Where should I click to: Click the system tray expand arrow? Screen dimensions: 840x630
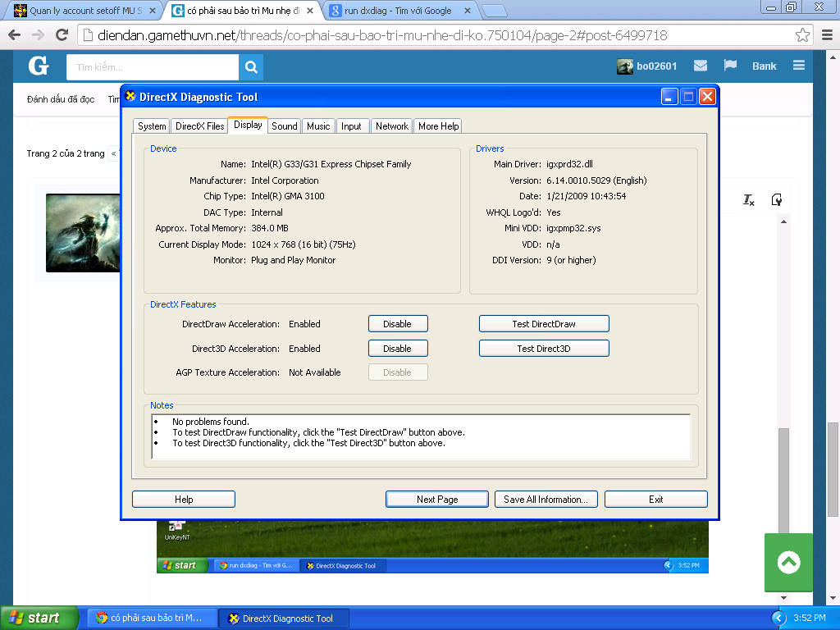(x=778, y=619)
